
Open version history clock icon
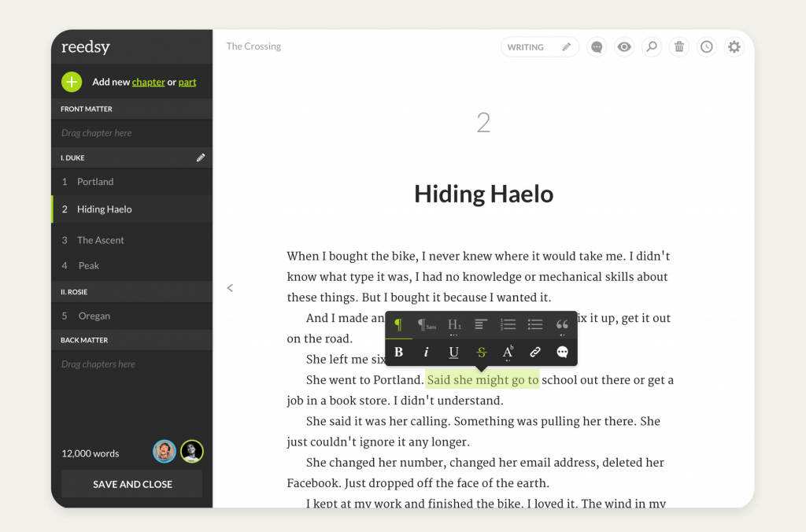(707, 47)
